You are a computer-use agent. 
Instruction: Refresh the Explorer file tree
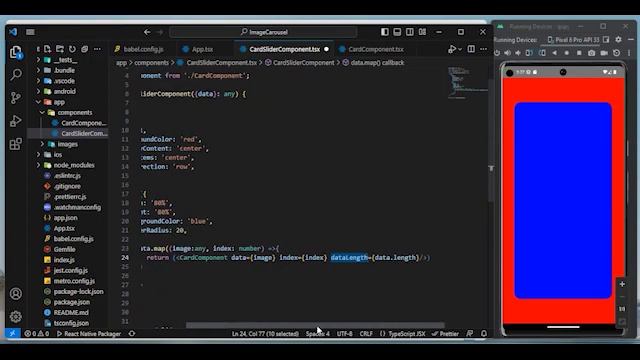coord(72,49)
